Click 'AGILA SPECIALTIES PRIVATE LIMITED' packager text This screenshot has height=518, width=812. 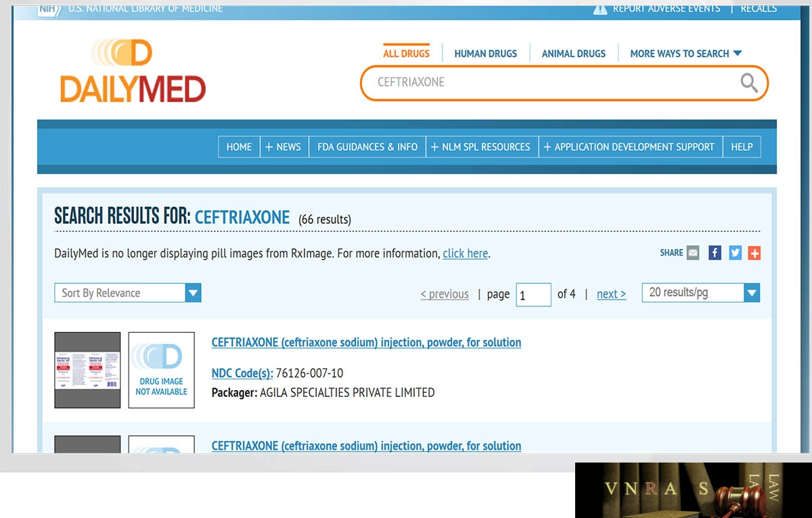point(347,392)
